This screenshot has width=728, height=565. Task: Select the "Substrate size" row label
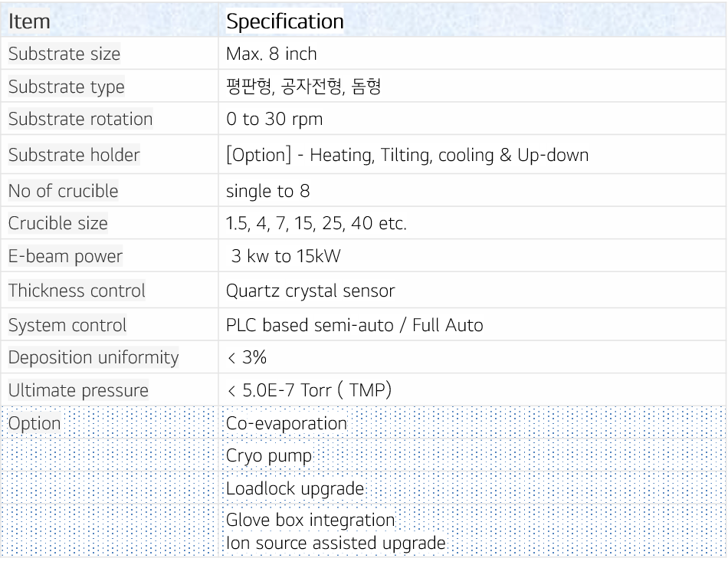tap(64, 54)
